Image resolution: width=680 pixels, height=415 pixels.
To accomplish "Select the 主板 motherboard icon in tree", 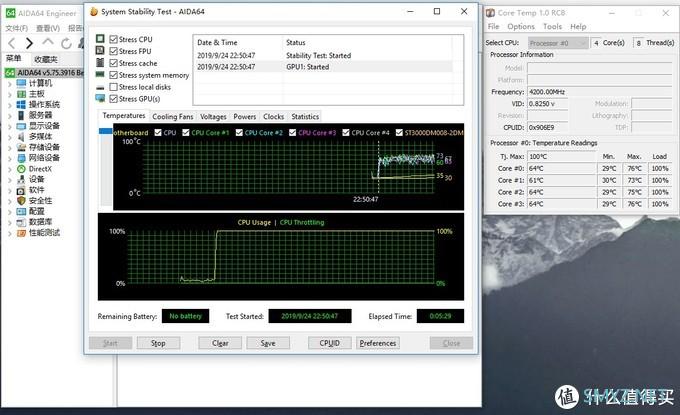I will point(21,94).
